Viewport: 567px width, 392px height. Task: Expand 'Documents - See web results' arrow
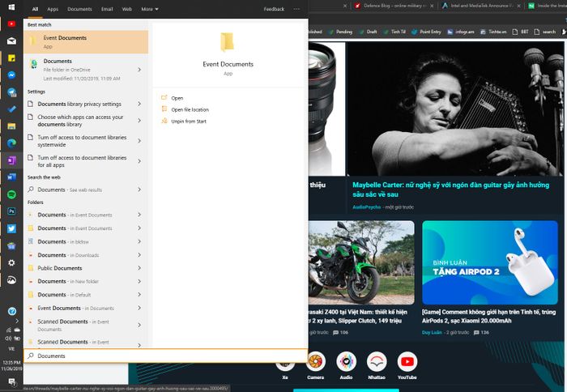[x=139, y=190]
